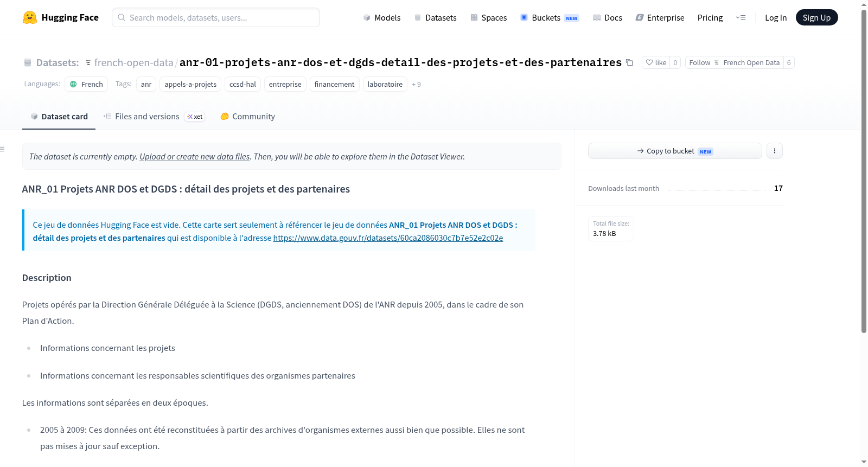
Task: Copy the dataset name with the copy icon
Action: (629, 62)
